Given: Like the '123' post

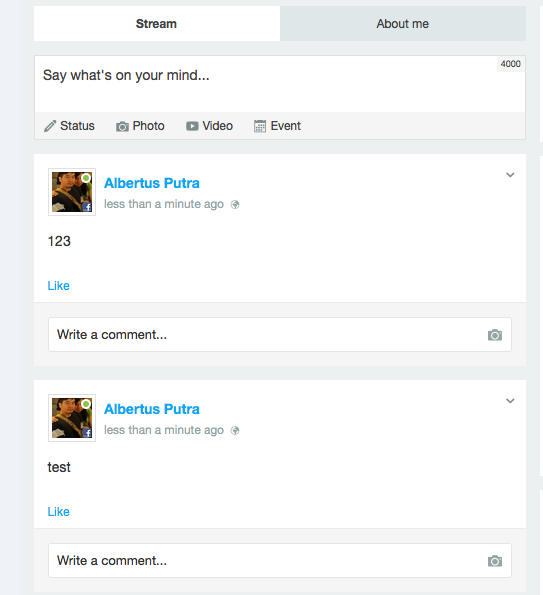Looking at the screenshot, I should 58,285.
